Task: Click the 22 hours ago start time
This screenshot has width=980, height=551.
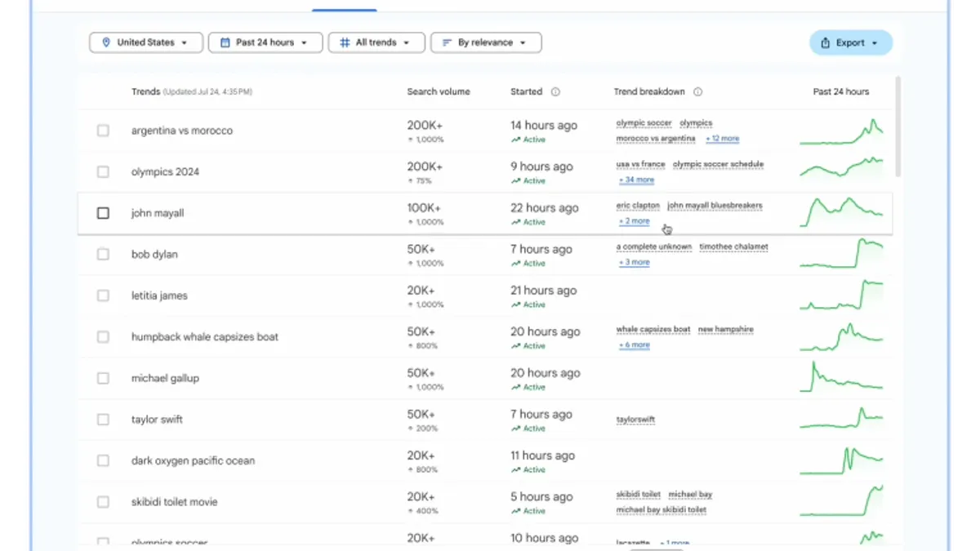Action: (x=544, y=208)
